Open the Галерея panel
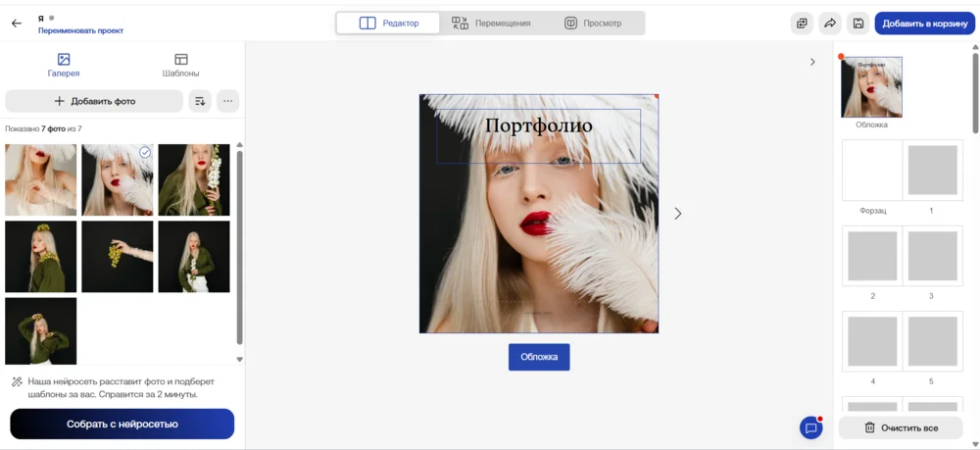The image size is (980, 450). 64,66
